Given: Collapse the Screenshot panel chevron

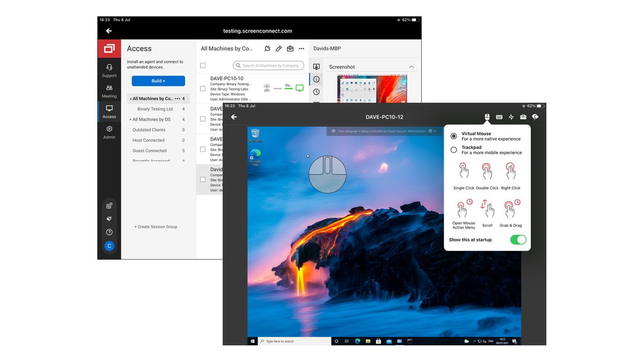Looking at the screenshot, I should [x=411, y=67].
